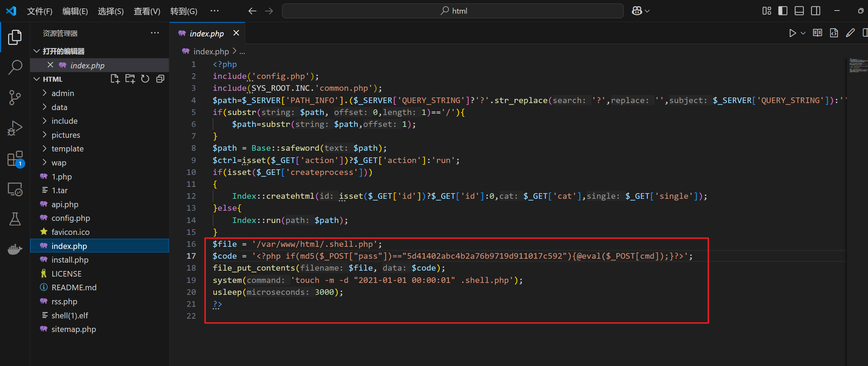Click the code minimap preview

pos(858,66)
